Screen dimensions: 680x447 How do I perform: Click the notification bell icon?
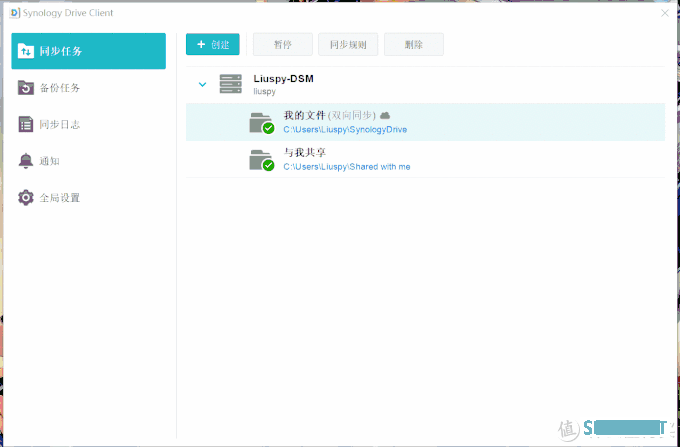[26, 161]
